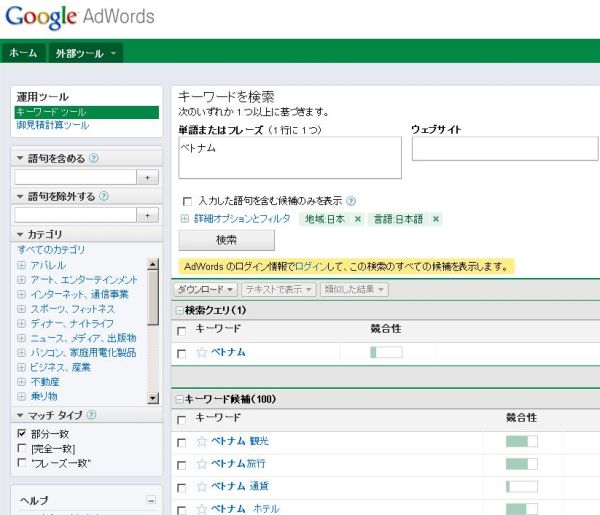The width and height of the screenshot is (600, 515).
Task: Expand the アパレル category tree item
Action: point(21,265)
